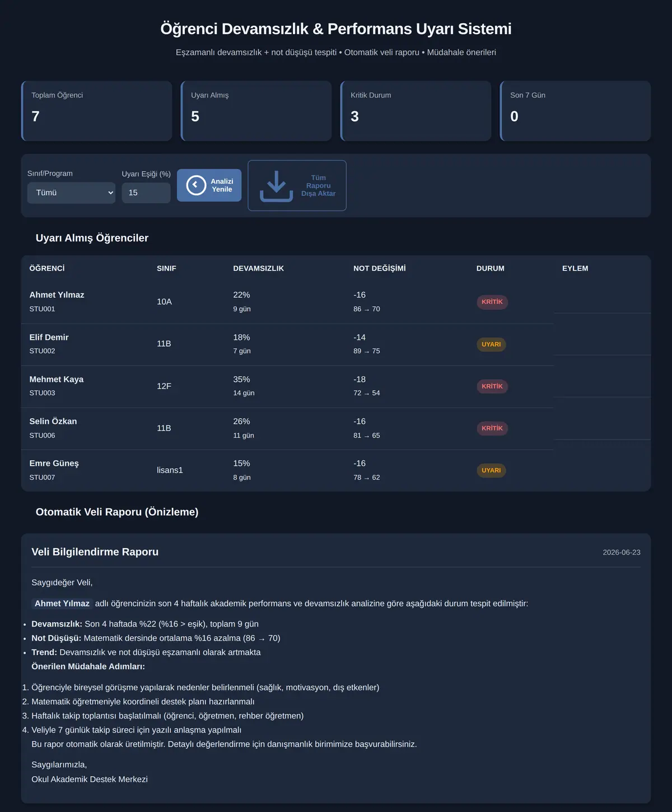This screenshot has height=812, width=672.
Task: Click the Uyarı Eşiği threshold input field
Action: tap(146, 193)
